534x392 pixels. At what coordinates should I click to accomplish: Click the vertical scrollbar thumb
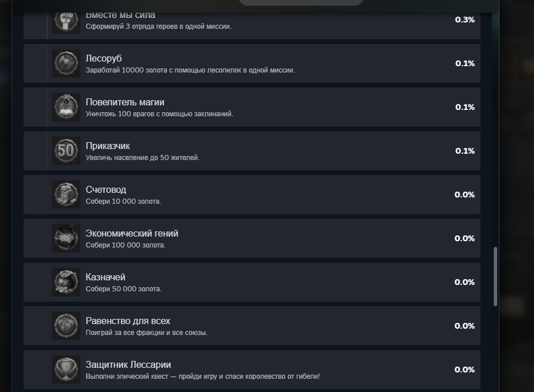(495, 276)
